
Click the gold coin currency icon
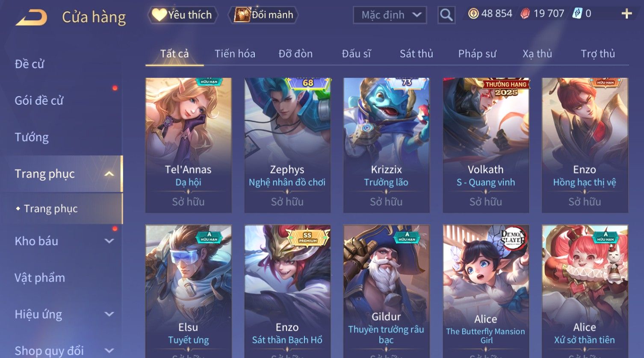[x=473, y=14]
